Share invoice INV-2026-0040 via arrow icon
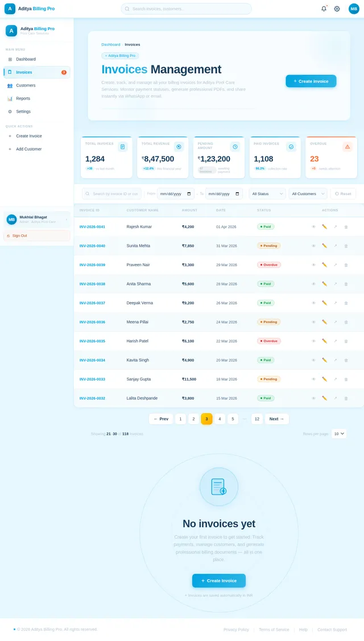The image size is (364, 641). pos(336,246)
